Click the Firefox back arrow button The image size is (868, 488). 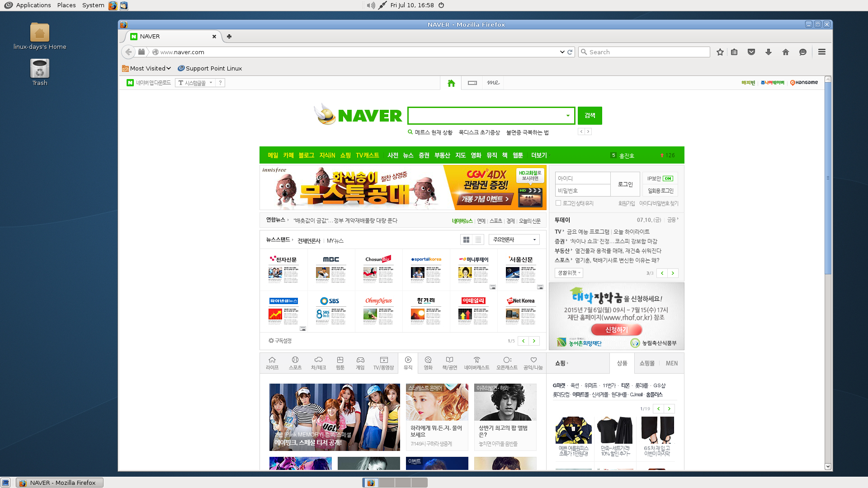(x=128, y=52)
